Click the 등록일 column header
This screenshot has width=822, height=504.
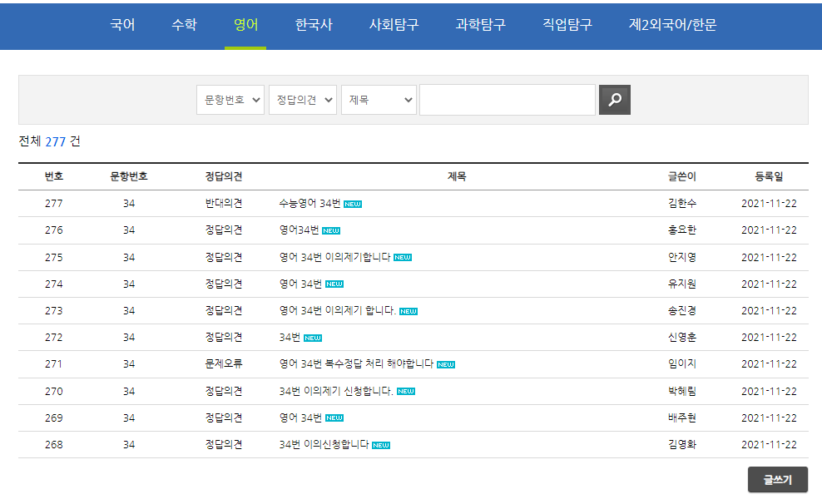[769, 176]
